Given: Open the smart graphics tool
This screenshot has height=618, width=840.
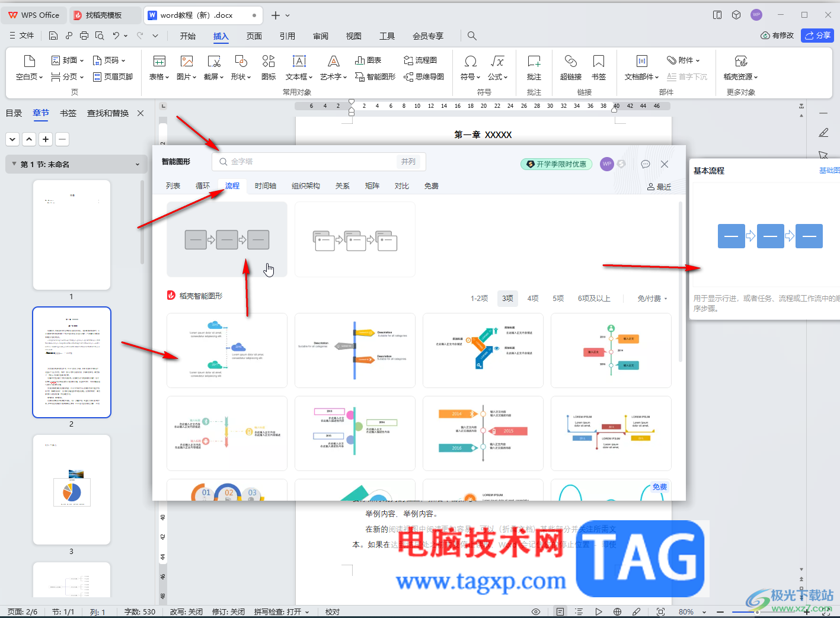Looking at the screenshot, I should tap(375, 77).
